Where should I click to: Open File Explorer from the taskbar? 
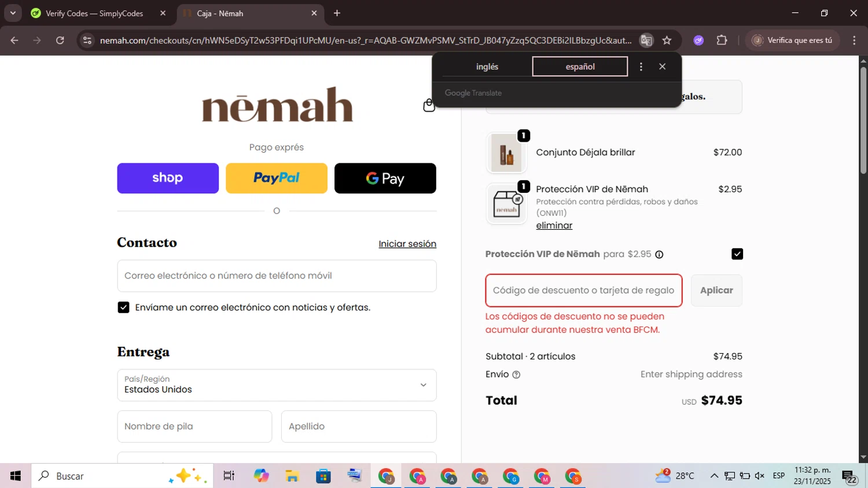pos(292,476)
